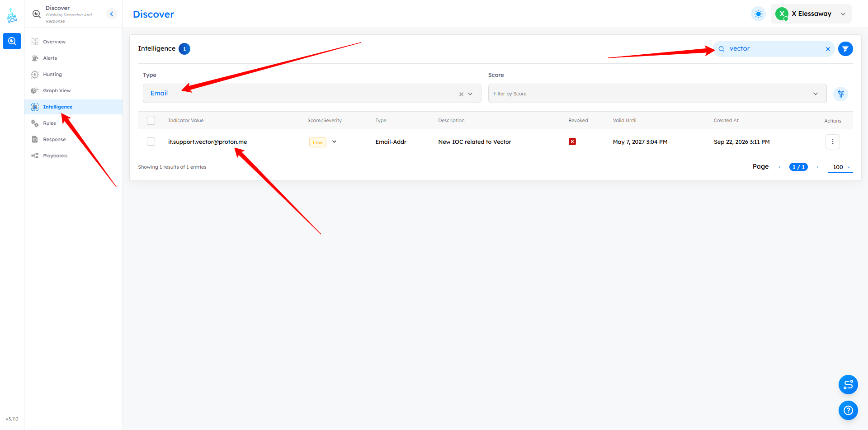Screen dimensions: 868x430
Task: Click the red Revoked status icon
Action: [572, 142]
